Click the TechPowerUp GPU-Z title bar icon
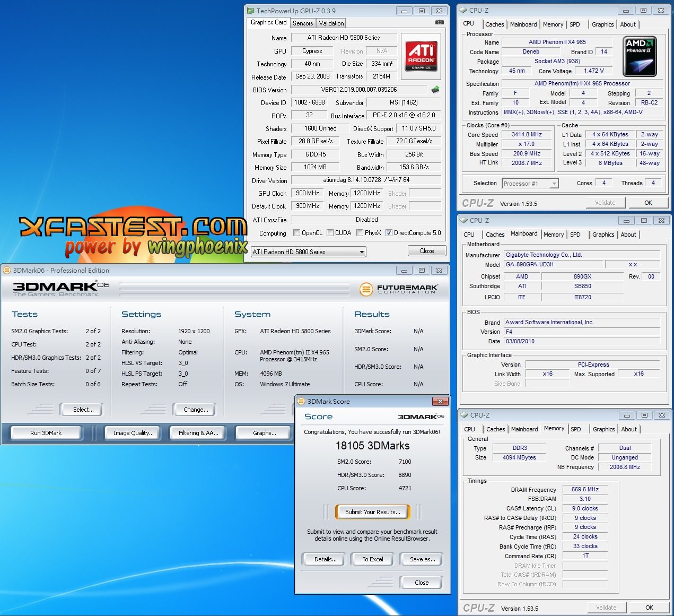Screen dimensions: 674x616 point(250,11)
